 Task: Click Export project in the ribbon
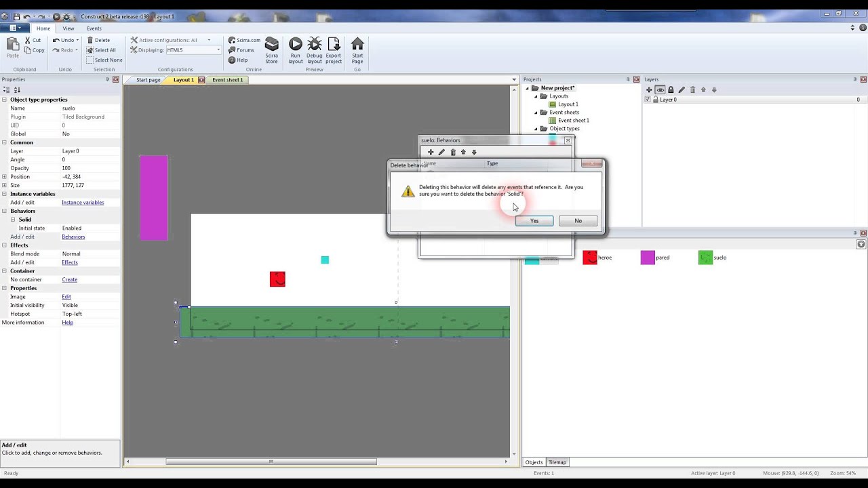pyautogui.click(x=334, y=51)
